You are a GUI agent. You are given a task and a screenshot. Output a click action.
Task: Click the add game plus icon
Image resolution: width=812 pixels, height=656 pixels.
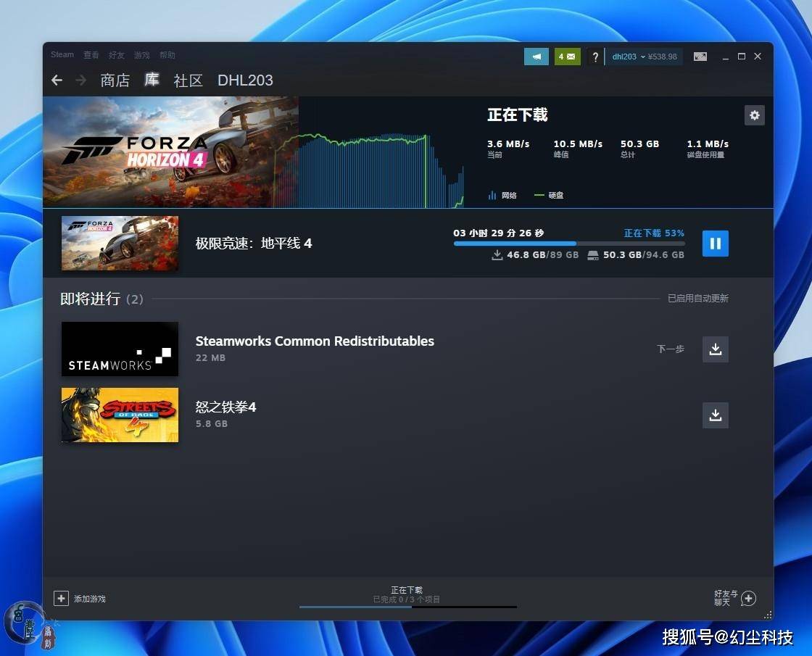click(61, 599)
